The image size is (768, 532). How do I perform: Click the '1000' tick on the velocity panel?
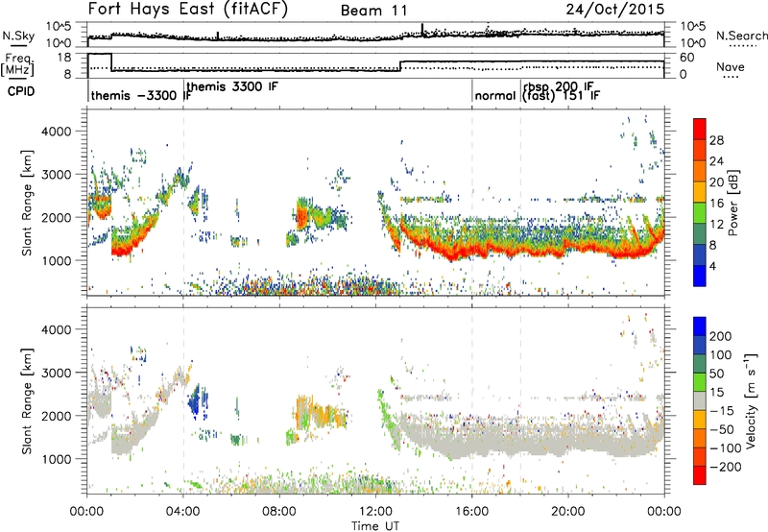coord(57,459)
